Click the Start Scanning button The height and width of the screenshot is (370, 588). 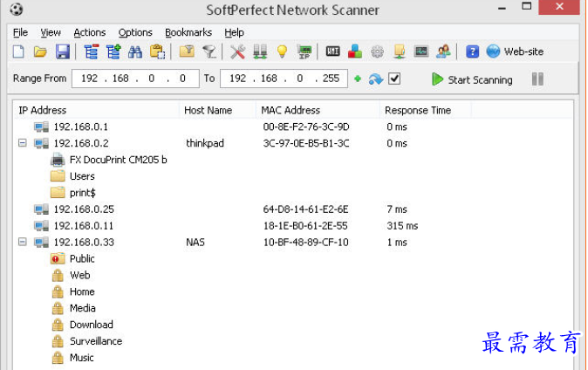(472, 79)
